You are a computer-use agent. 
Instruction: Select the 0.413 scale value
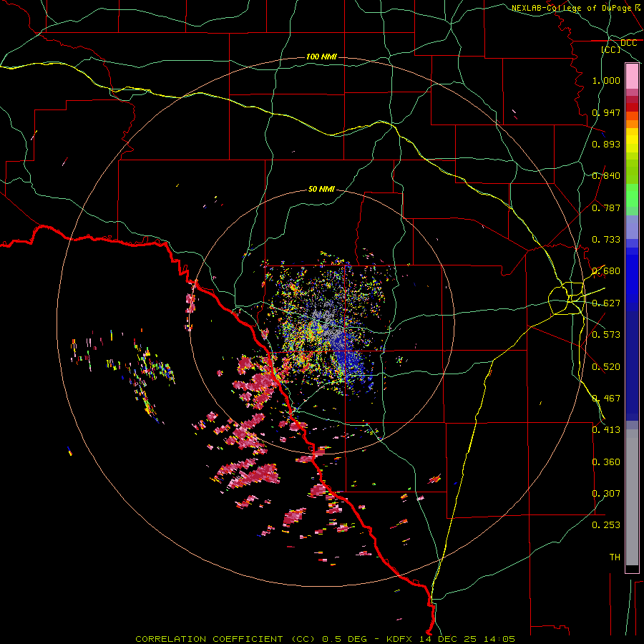click(x=606, y=430)
